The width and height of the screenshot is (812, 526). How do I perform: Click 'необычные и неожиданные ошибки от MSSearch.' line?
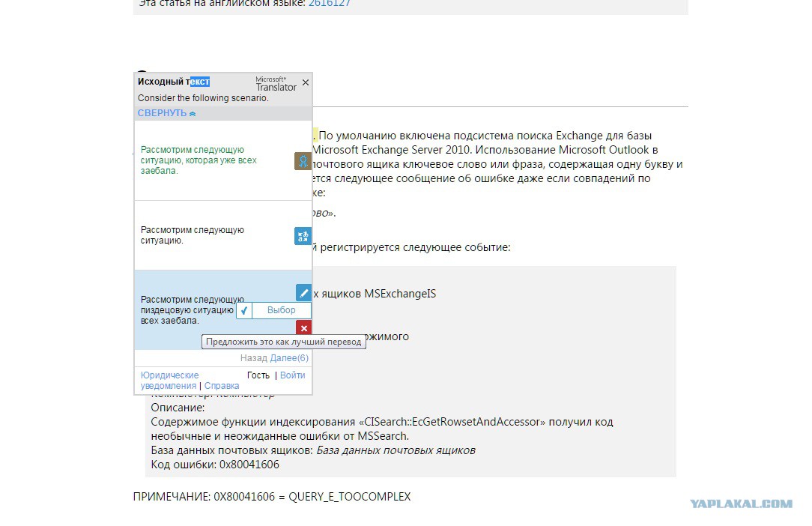(x=279, y=436)
